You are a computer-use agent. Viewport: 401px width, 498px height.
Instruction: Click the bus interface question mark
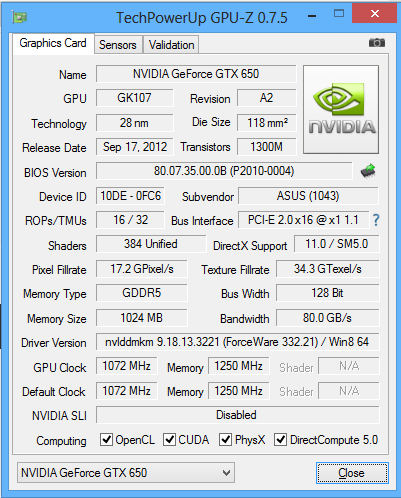(376, 220)
